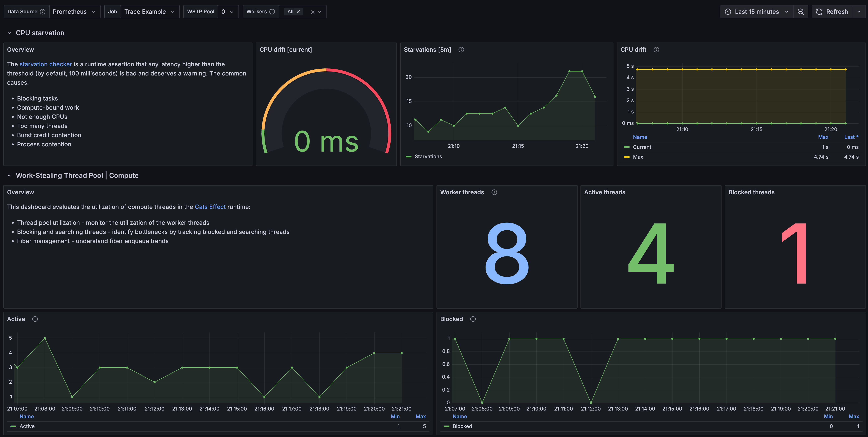Click the Refresh button

pos(832,12)
